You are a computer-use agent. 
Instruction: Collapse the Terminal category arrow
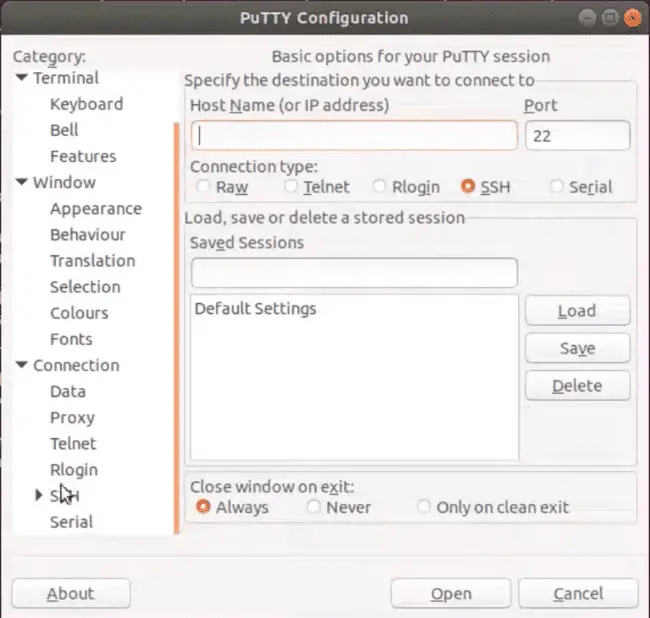pos(22,77)
